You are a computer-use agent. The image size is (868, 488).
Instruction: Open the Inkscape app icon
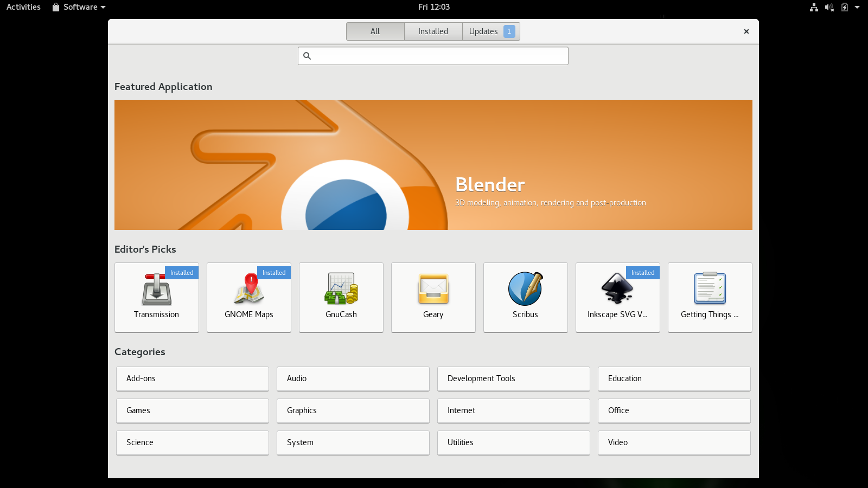click(x=617, y=289)
